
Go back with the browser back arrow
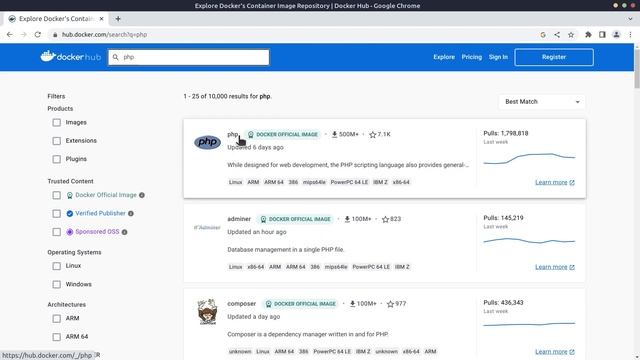[9, 35]
